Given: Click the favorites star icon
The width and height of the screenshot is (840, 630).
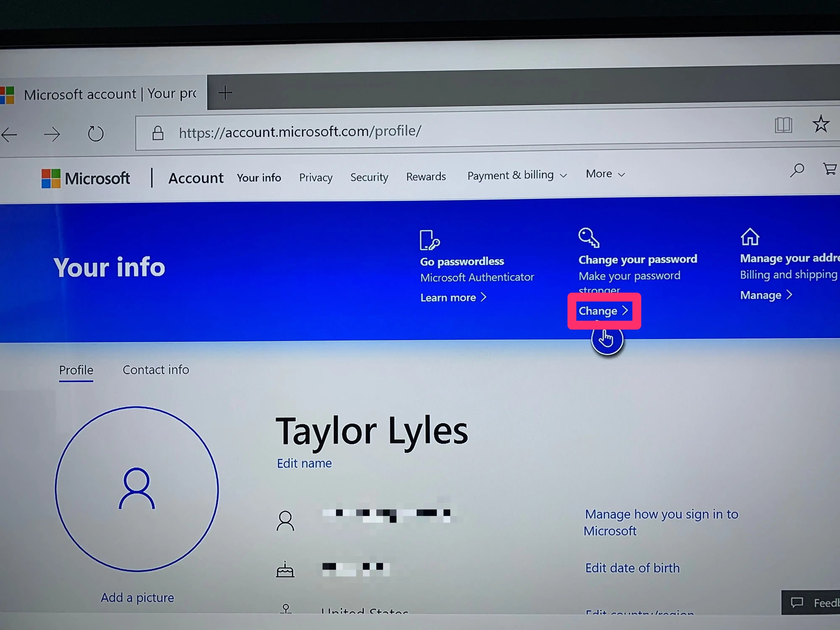Looking at the screenshot, I should click(x=821, y=124).
